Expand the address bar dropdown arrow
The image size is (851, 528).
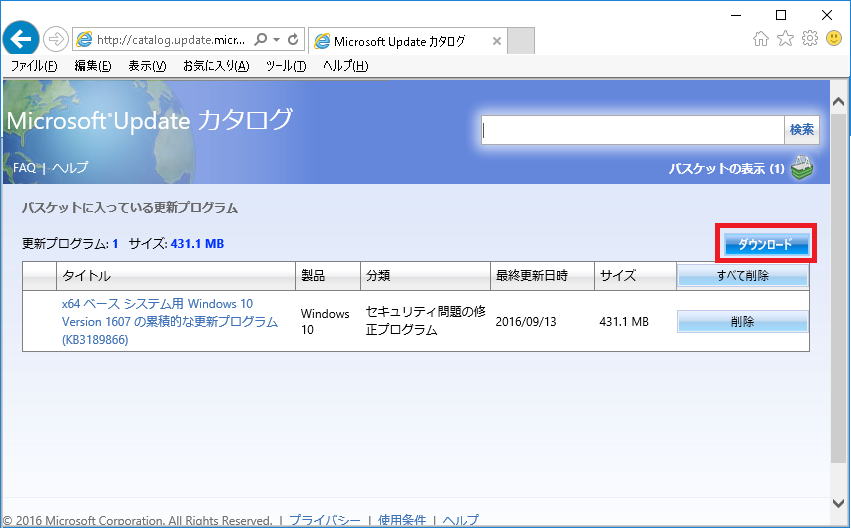coord(276,41)
